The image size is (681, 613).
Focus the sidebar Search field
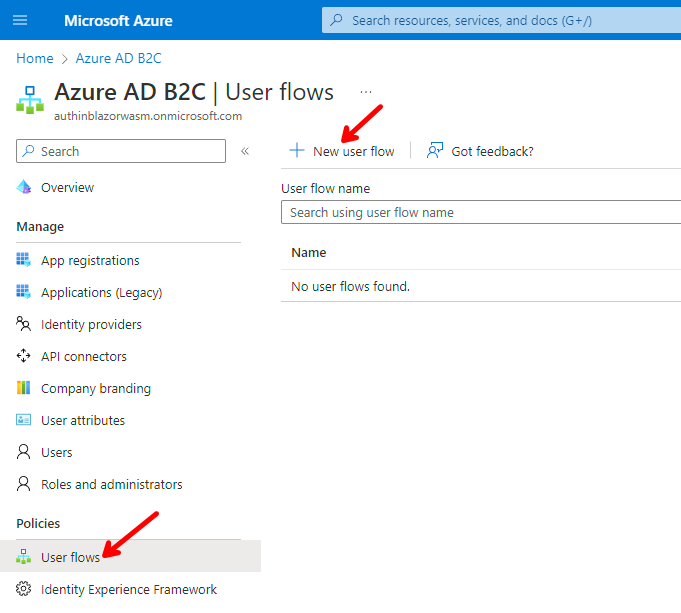point(121,151)
